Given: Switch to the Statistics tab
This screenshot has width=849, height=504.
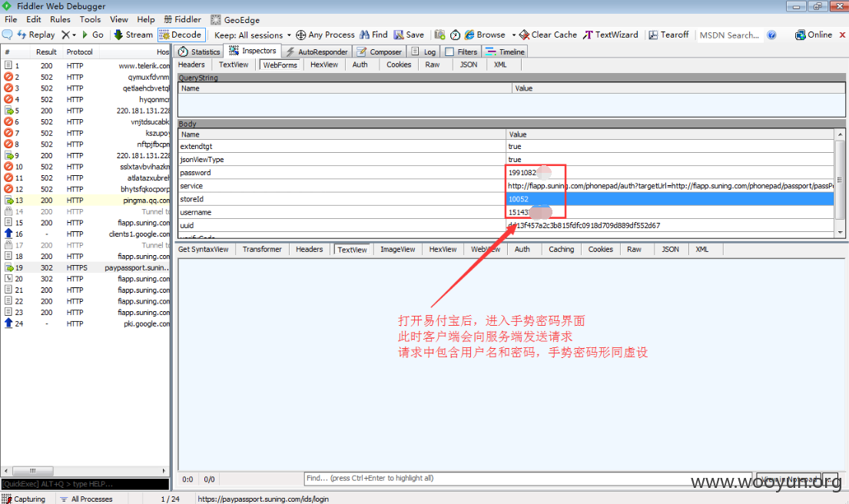Looking at the screenshot, I should [199, 51].
